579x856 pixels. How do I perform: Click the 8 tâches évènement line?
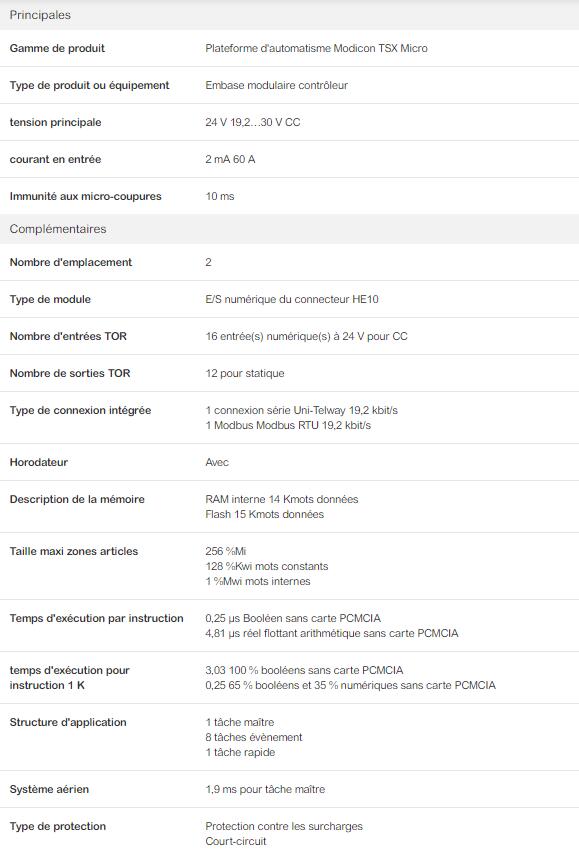tap(254, 737)
